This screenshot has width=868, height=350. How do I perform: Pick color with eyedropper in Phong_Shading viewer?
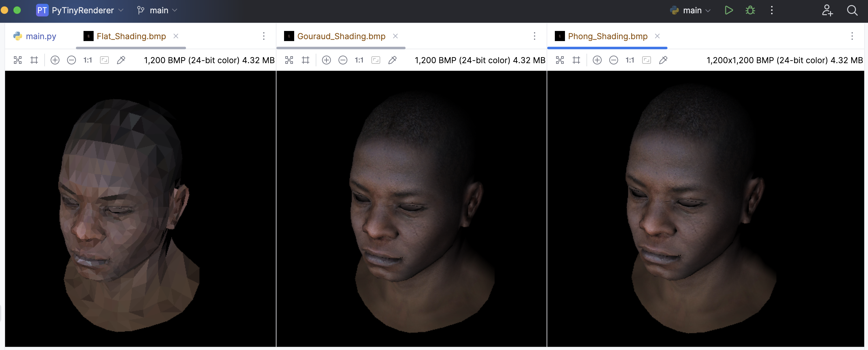tap(663, 60)
